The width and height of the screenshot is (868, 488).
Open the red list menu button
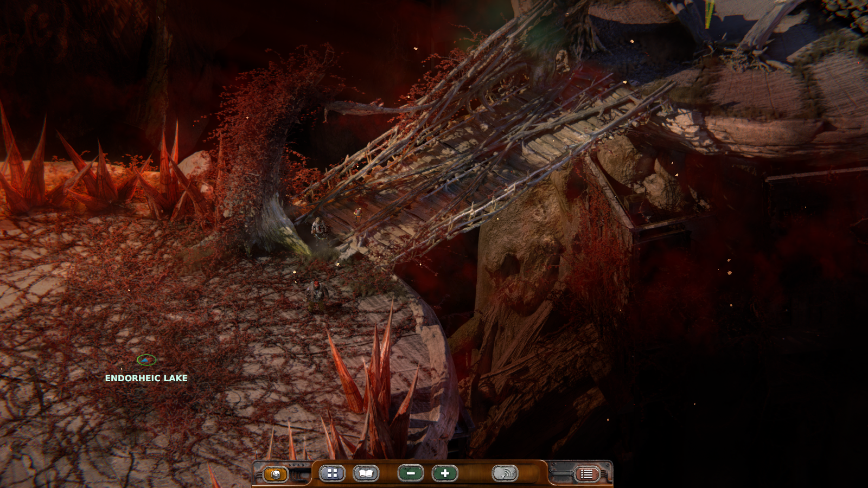tap(587, 474)
